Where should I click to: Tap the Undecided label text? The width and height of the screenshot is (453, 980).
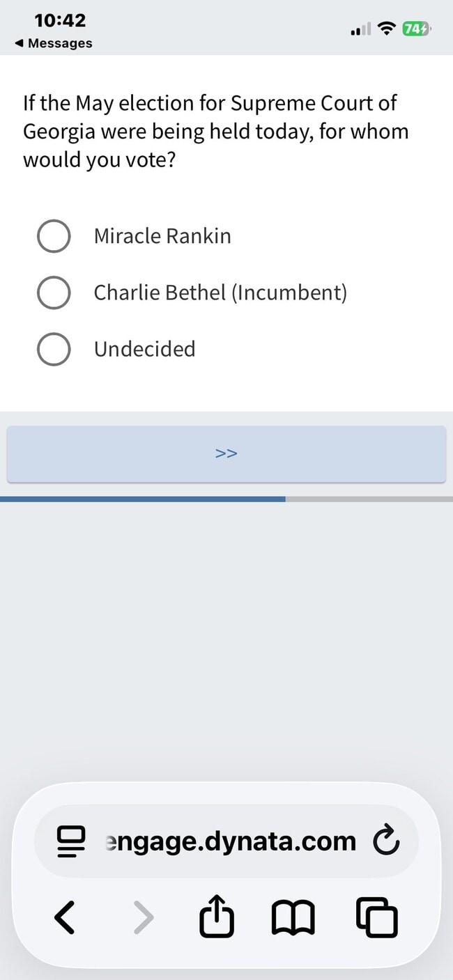click(x=145, y=349)
